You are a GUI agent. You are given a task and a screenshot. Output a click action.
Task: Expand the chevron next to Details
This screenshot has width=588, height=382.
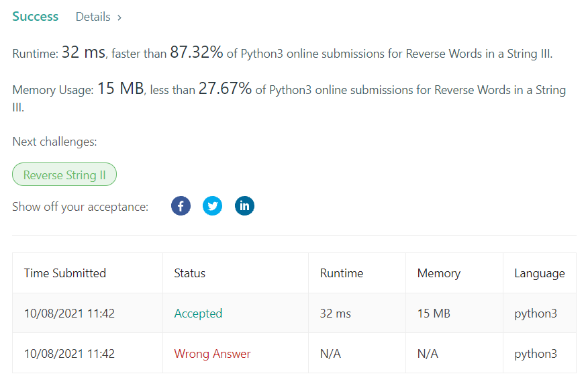click(x=119, y=17)
